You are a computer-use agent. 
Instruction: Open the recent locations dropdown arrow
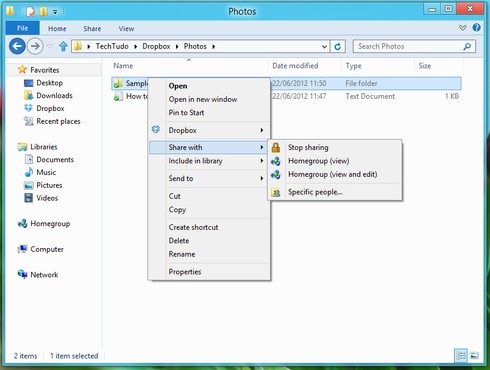[x=50, y=46]
